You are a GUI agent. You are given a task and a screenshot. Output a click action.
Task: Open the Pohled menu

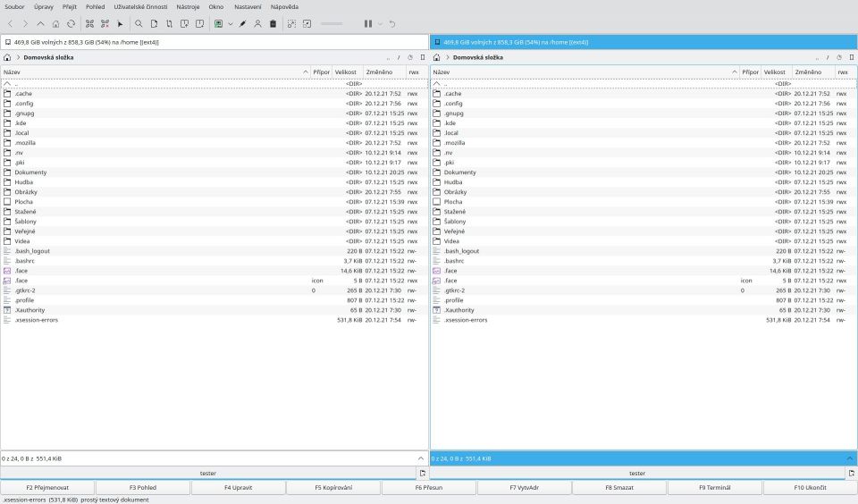96,6
